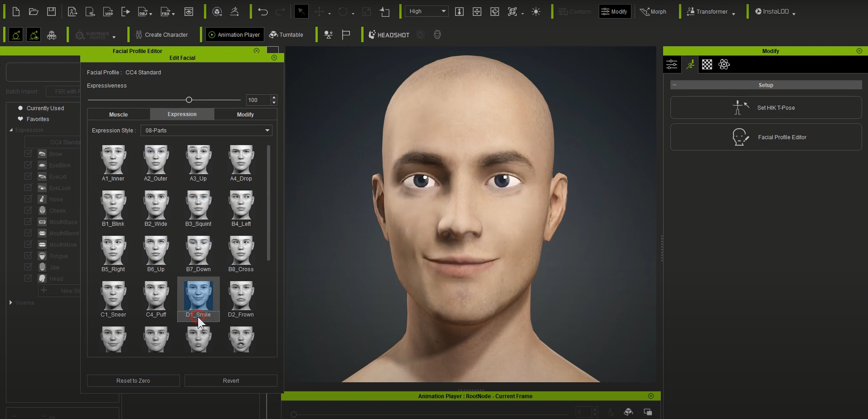The image size is (868, 419).
Task: Collapse the Setup section in Modify panel
Action: [674, 85]
